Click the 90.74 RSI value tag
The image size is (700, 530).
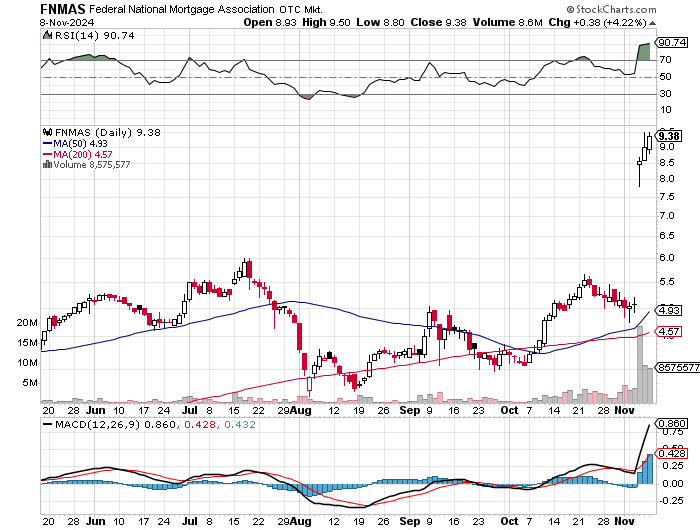(x=672, y=42)
